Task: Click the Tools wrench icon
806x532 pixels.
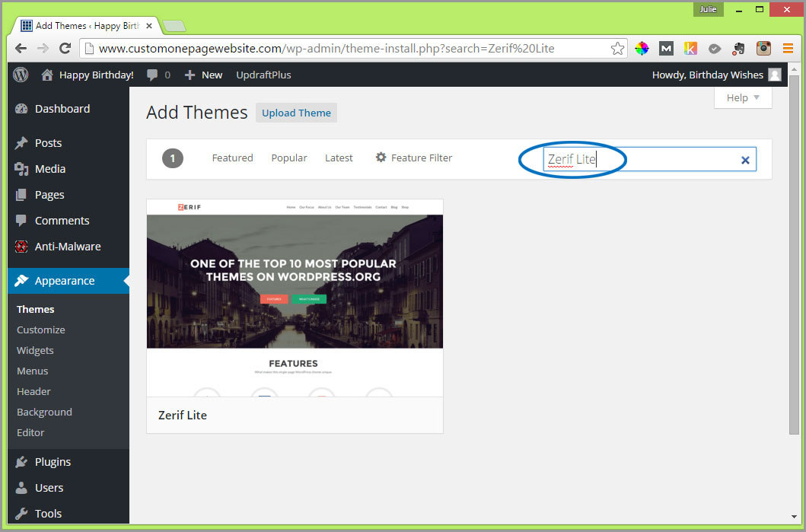Action: 21,513
